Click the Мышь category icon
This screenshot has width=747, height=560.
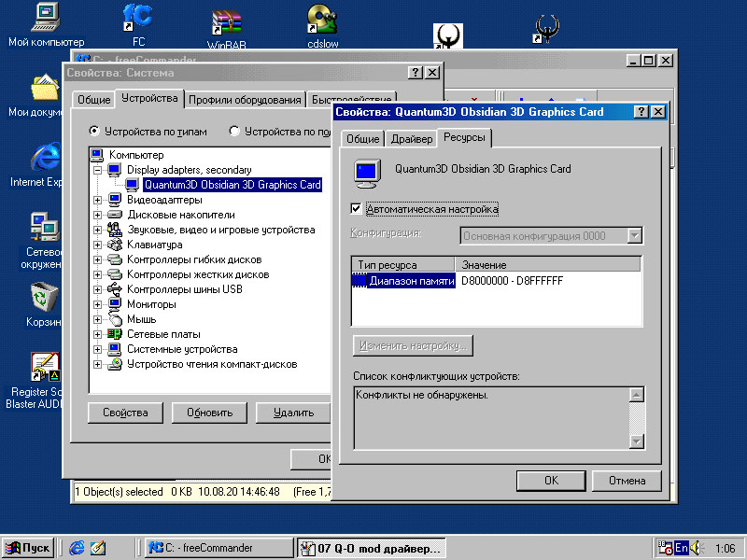pyautogui.click(x=114, y=319)
